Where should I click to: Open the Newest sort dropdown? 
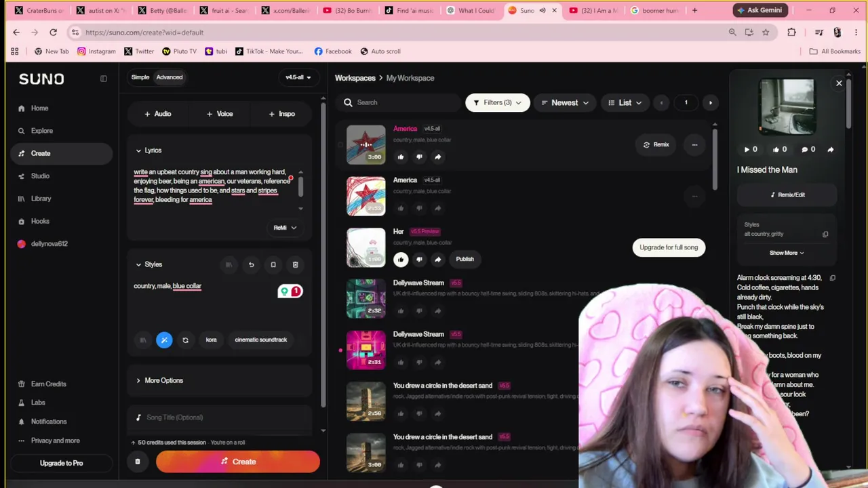pyautogui.click(x=565, y=103)
